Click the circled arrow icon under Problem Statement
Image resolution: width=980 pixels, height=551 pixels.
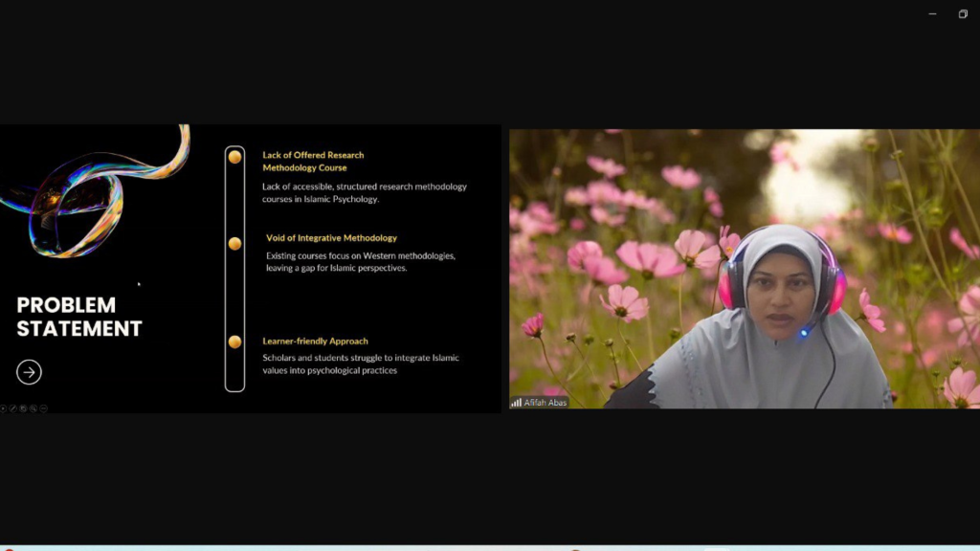29,372
